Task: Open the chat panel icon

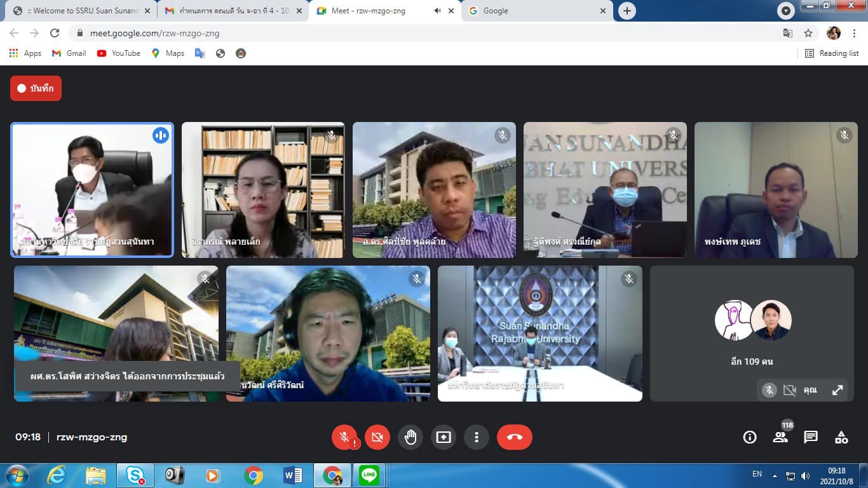Action: click(811, 437)
